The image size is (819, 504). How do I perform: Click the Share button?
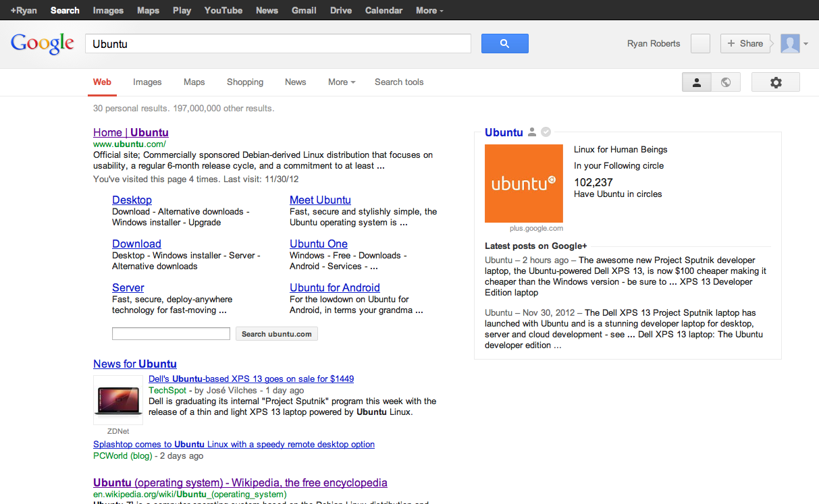(x=745, y=44)
